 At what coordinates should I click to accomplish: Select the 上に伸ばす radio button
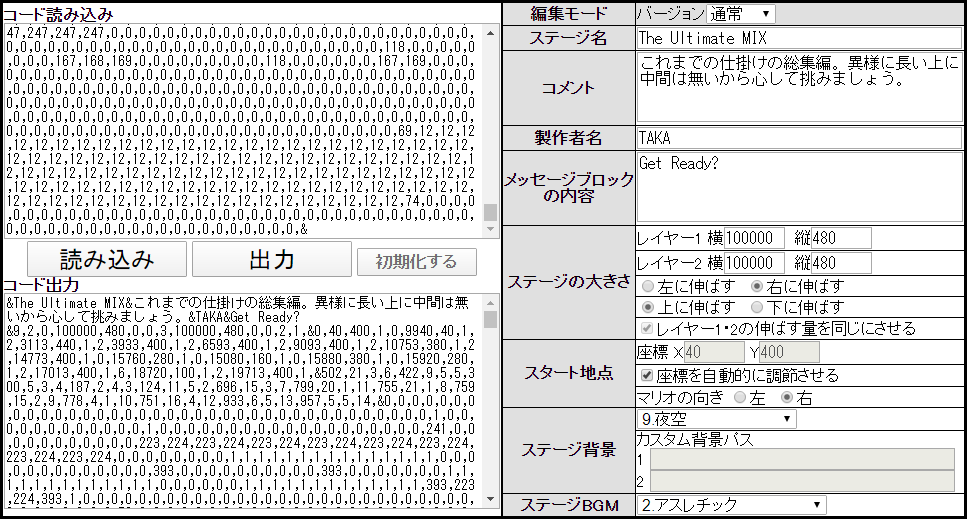pyautogui.click(x=648, y=307)
